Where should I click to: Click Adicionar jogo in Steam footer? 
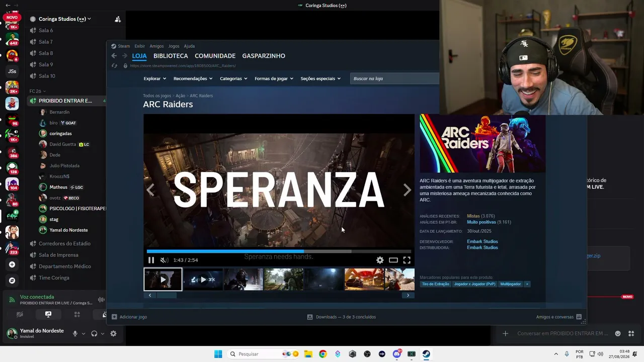(x=129, y=317)
